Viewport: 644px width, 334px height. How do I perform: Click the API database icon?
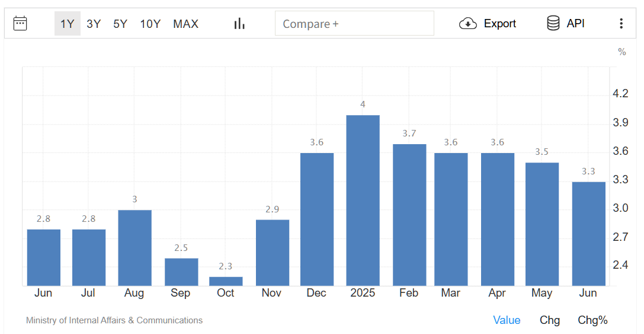point(553,24)
